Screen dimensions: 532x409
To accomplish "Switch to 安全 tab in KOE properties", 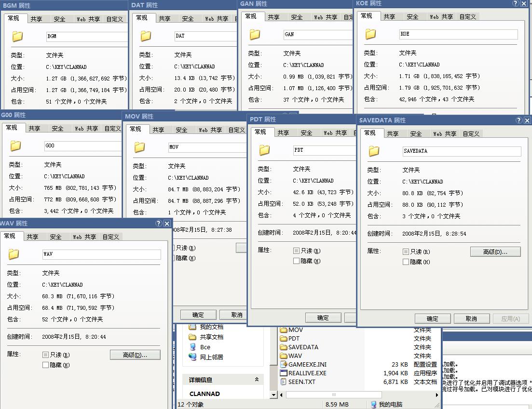I will point(412,17).
